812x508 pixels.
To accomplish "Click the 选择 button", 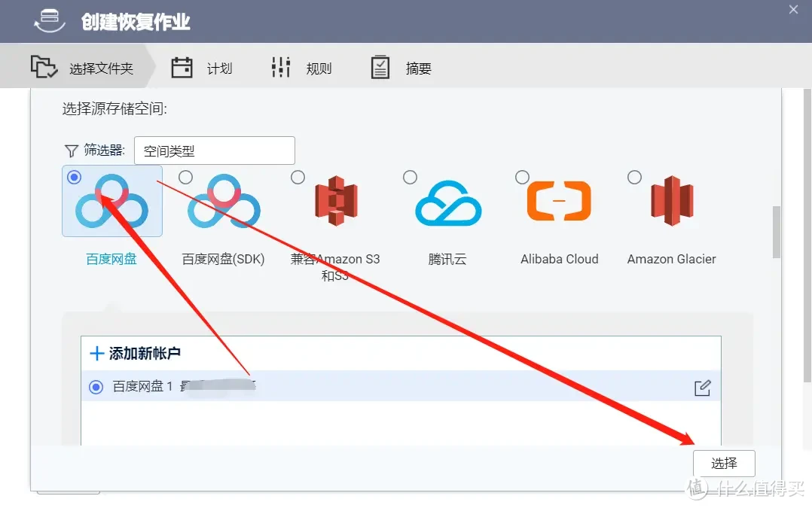I will pos(724,463).
